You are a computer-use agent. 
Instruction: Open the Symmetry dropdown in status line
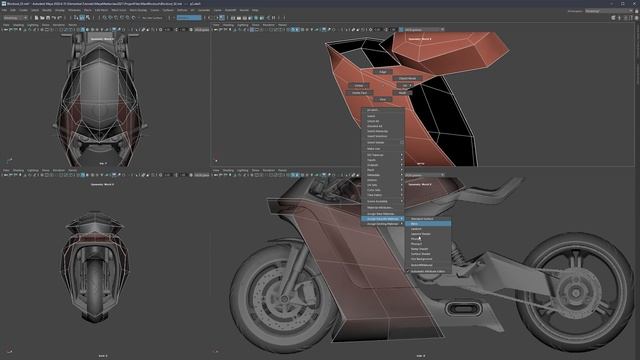[x=189, y=18]
